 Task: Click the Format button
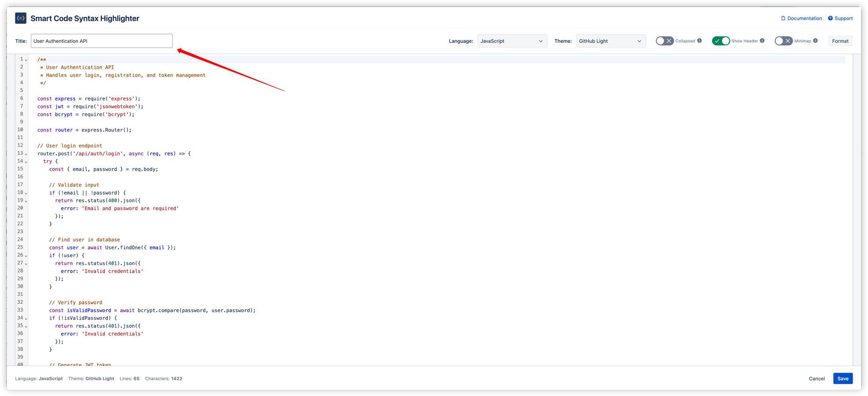click(840, 40)
